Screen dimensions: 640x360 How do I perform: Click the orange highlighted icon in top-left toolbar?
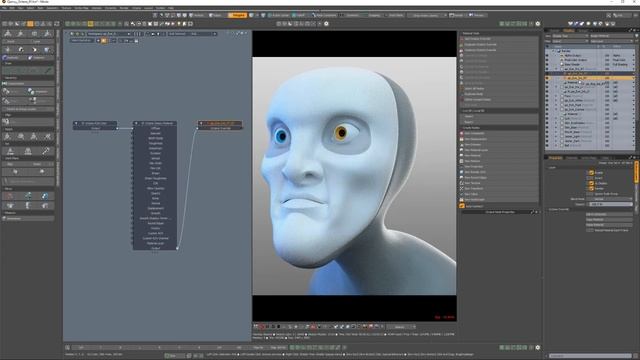click(30, 24)
